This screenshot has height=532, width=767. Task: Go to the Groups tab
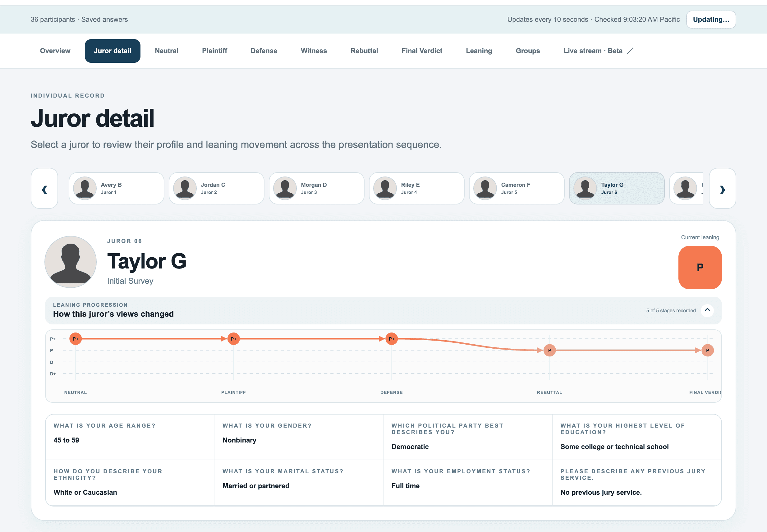pyautogui.click(x=528, y=51)
